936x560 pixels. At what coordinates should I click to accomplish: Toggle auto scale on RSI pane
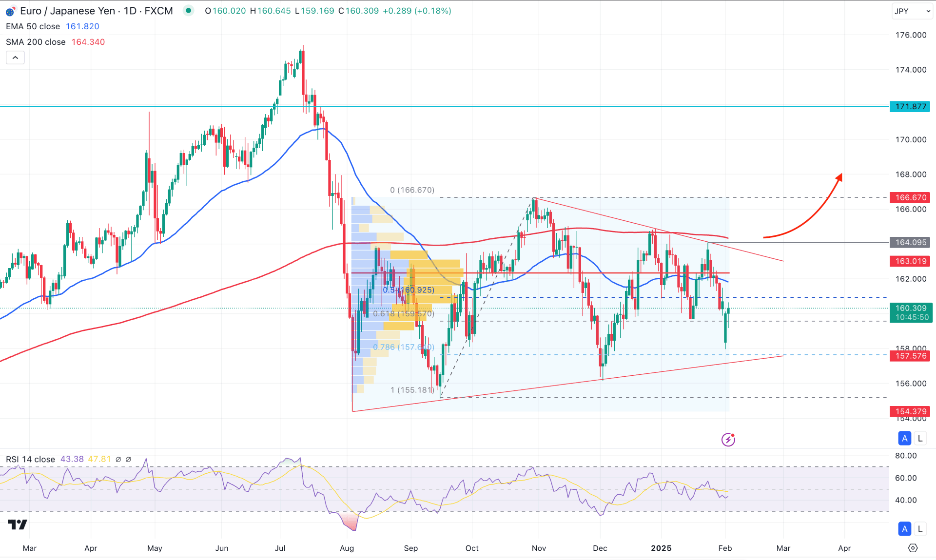pyautogui.click(x=905, y=529)
